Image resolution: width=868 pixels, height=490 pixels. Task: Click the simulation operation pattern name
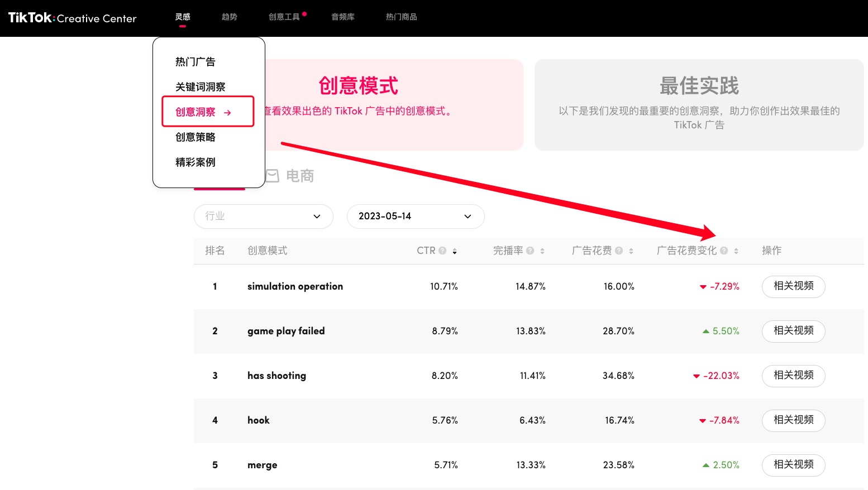pos(295,286)
